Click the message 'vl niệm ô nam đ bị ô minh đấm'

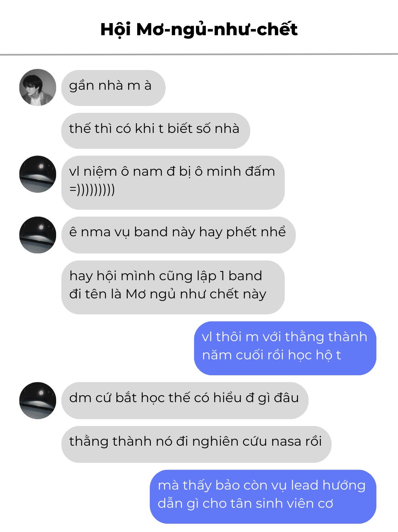173,183
